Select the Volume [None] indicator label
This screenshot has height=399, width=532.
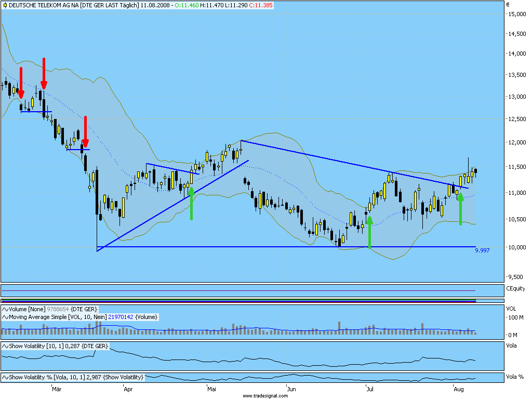[x=27, y=309]
